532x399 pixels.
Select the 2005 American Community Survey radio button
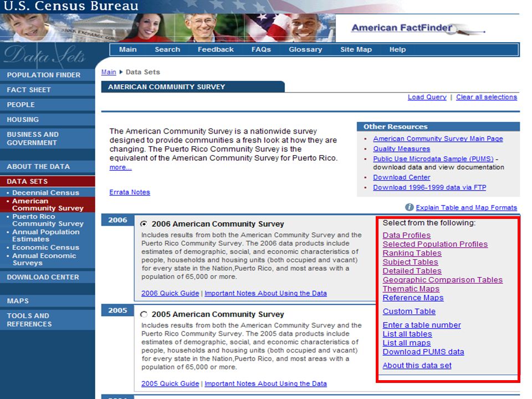144,314
